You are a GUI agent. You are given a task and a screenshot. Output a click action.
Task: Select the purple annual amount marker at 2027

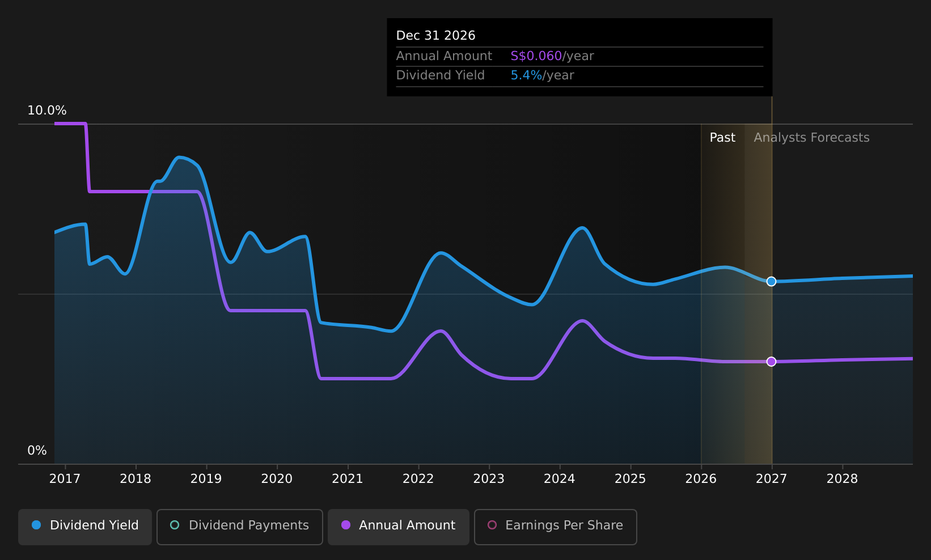[x=771, y=362]
